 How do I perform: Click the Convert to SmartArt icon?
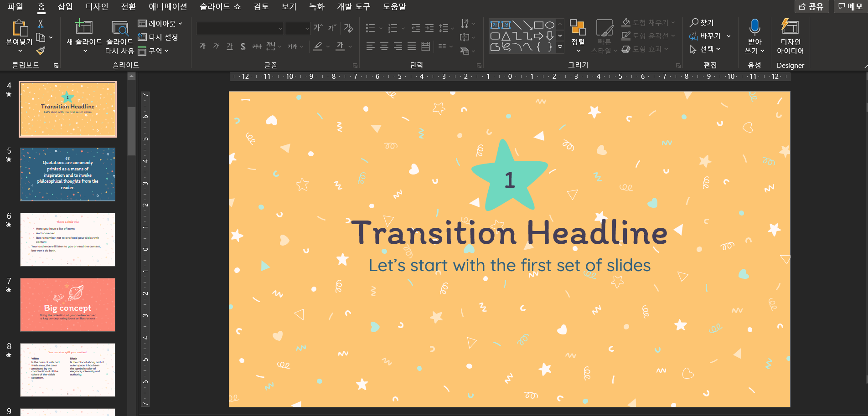coord(465,51)
